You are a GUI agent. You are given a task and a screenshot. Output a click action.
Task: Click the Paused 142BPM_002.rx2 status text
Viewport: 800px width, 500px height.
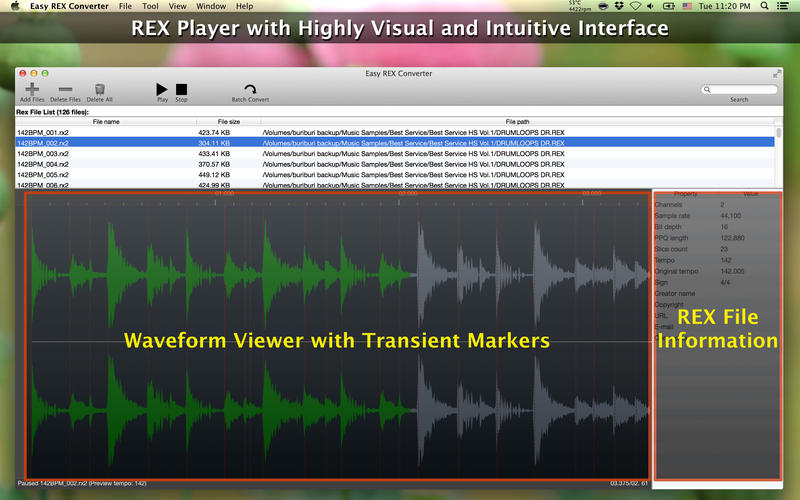(82, 483)
